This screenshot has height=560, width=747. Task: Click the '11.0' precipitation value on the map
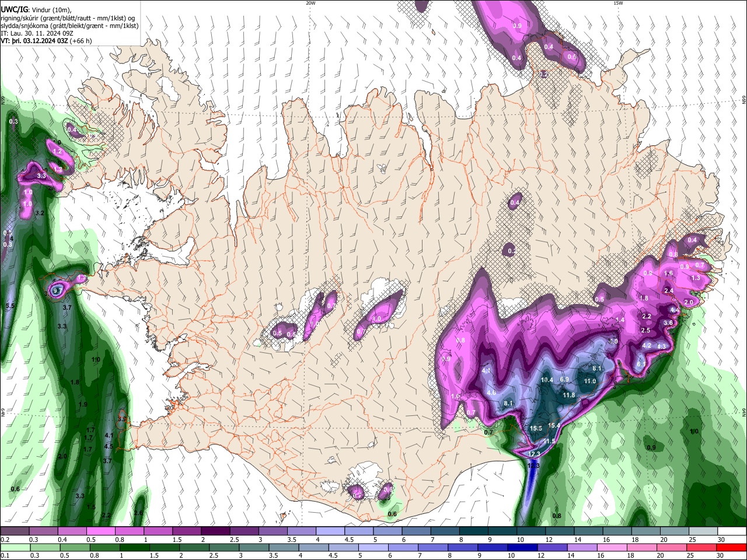click(x=590, y=381)
